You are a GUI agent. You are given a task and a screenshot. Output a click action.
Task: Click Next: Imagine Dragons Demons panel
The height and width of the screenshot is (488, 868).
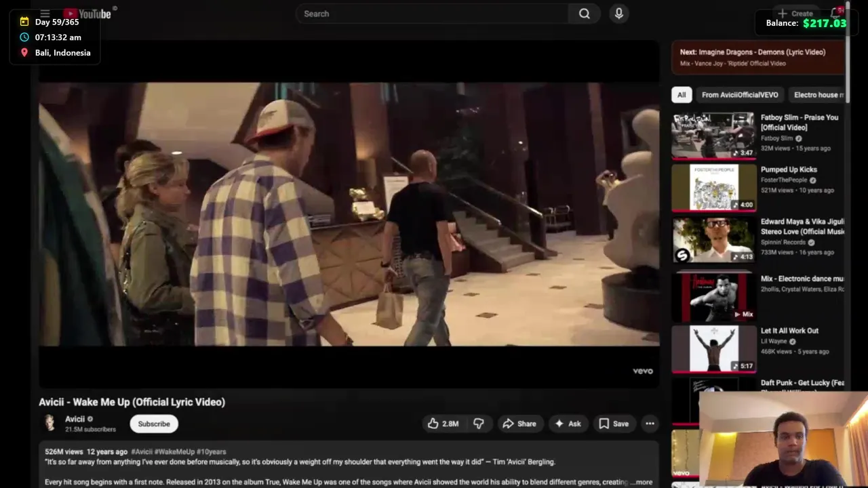(758, 57)
